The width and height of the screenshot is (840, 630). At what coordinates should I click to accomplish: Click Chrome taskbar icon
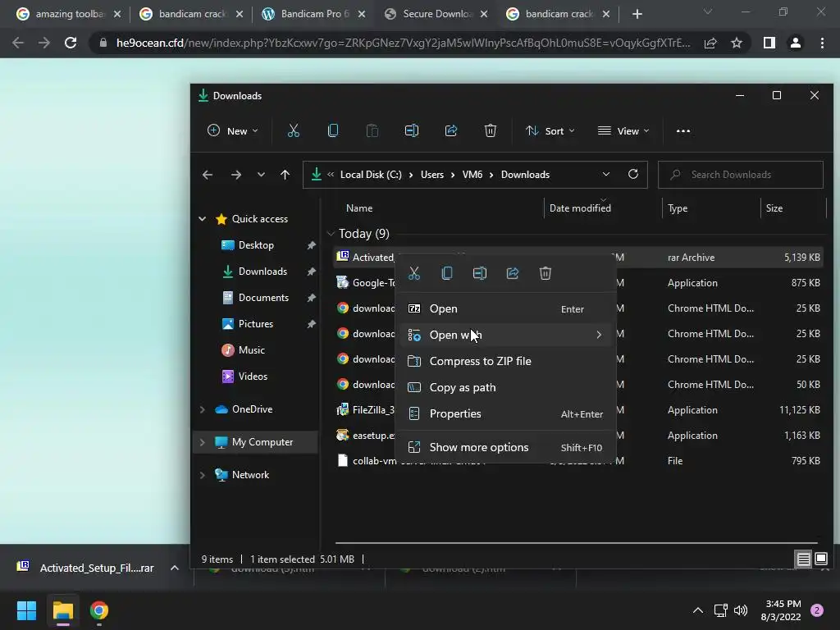tap(99, 610)
